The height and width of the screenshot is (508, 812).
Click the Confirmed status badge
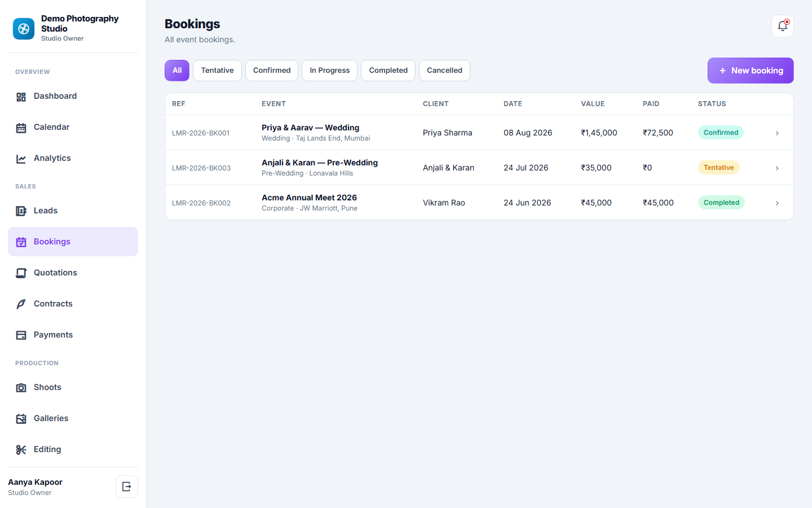coord(721,133)
